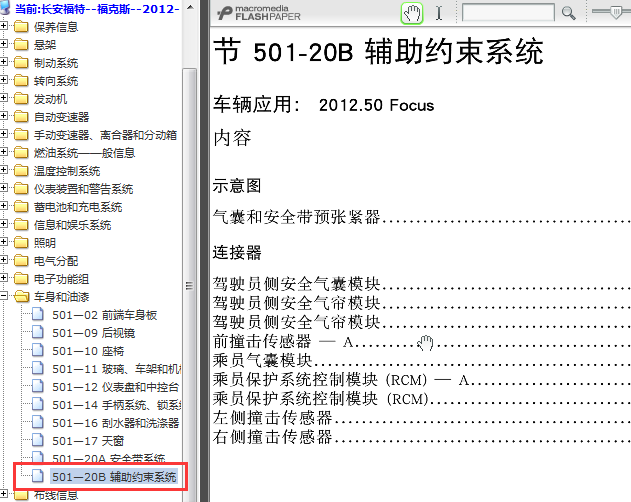Viewport: 631px width, 502px height.
Task: Expand the 转向系统 folder
Action: click(x=4, y=80)
